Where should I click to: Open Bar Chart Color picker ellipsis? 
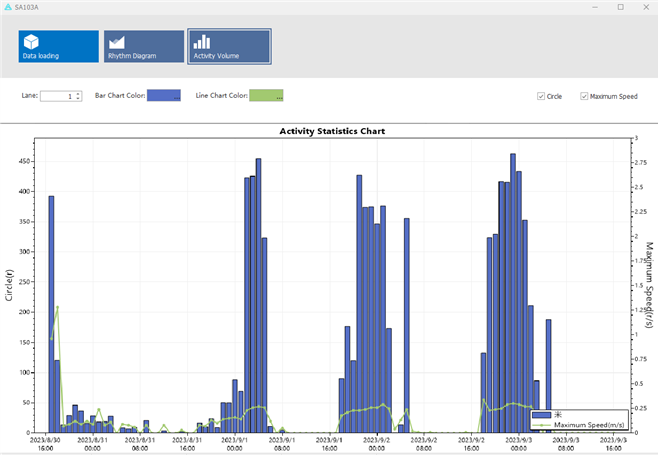pos(177,97)
